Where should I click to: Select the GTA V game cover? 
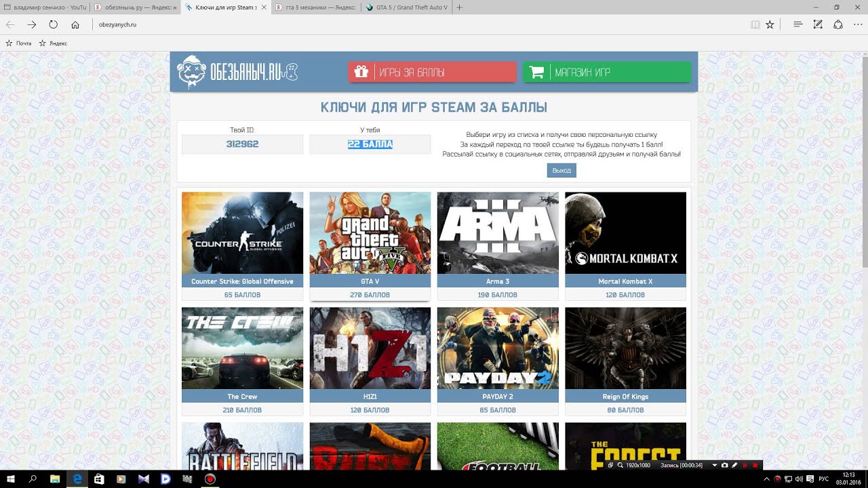(370, 233)
